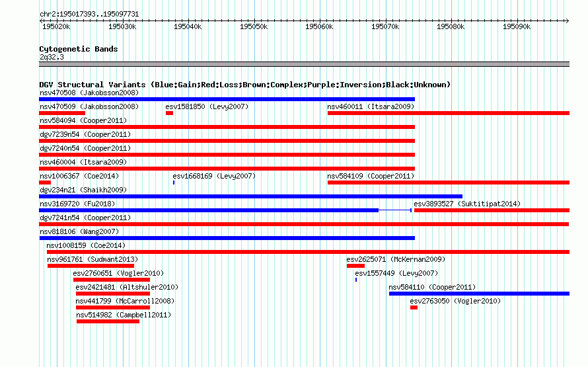Click the 195090k ruler position
The height and width of the screenshot is (367, 588).
(x=517, y=26)
